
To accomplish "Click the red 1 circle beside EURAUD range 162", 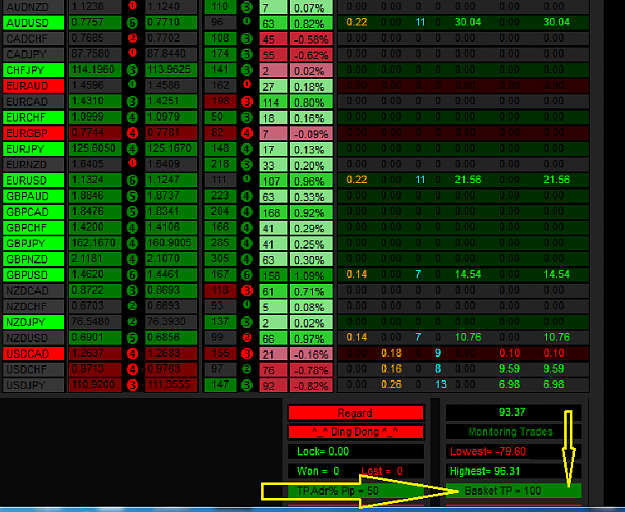I will (247, 84).
